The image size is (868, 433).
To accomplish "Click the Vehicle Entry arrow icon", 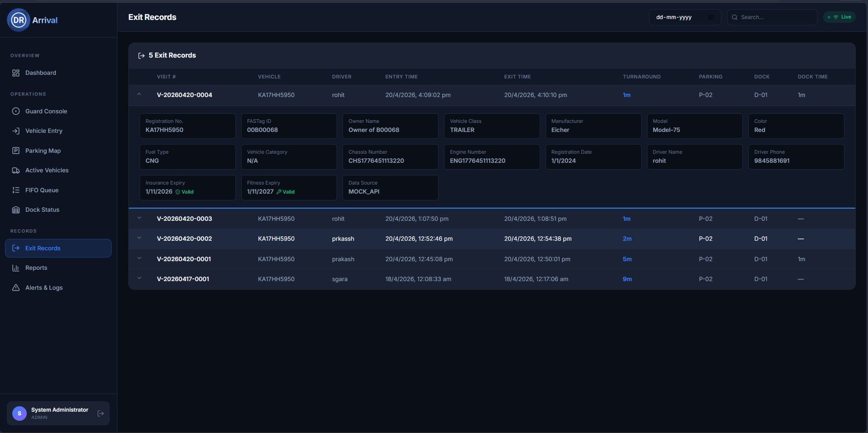I will [16, 131].
